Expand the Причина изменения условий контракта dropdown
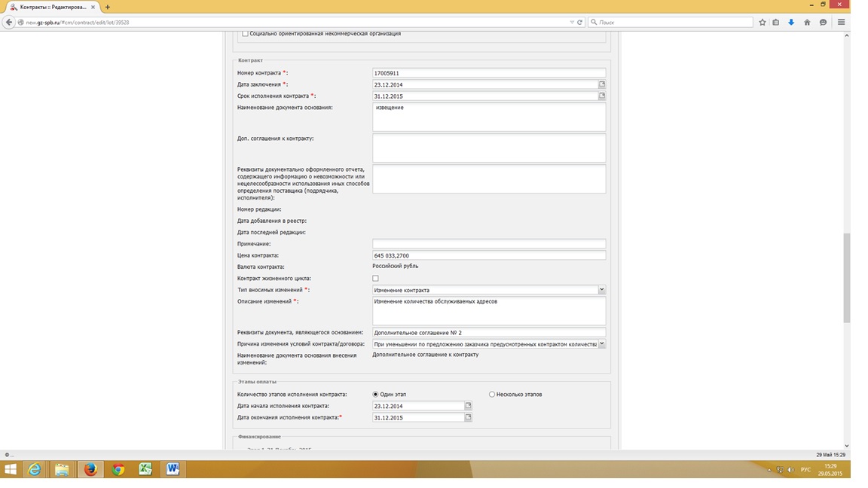This screenshot has height=488, width=868. 602,343
